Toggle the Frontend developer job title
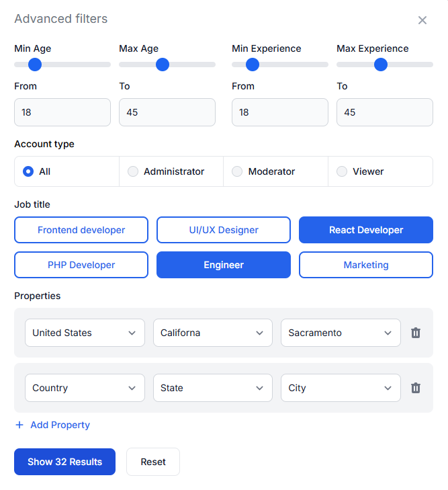448x490 pixels. point(81,230)
